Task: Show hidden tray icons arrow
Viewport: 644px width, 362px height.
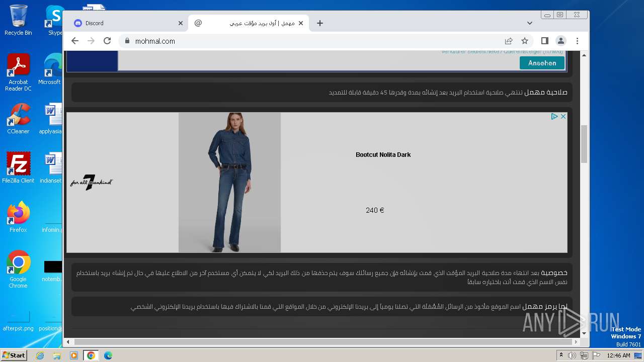Action: pyautogui.click(x=561, y=355)
